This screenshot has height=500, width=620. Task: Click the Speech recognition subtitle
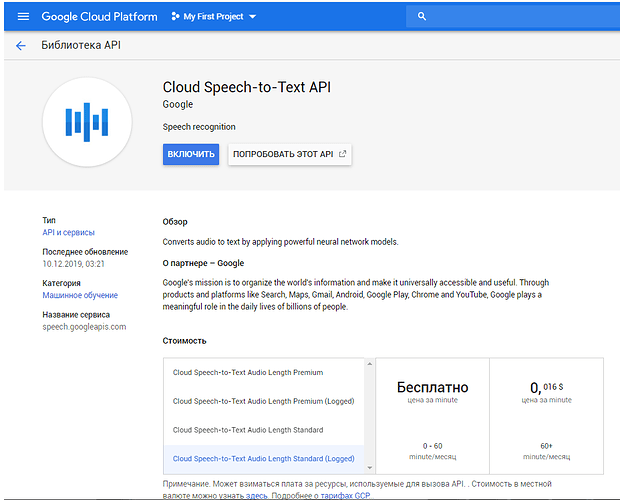point(199,127)
